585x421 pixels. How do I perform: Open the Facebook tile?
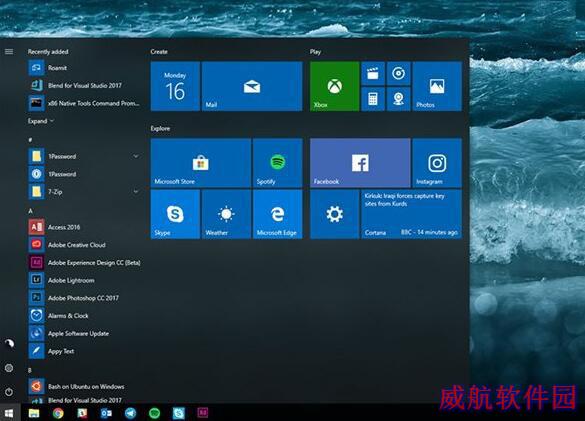coord(360,163)
